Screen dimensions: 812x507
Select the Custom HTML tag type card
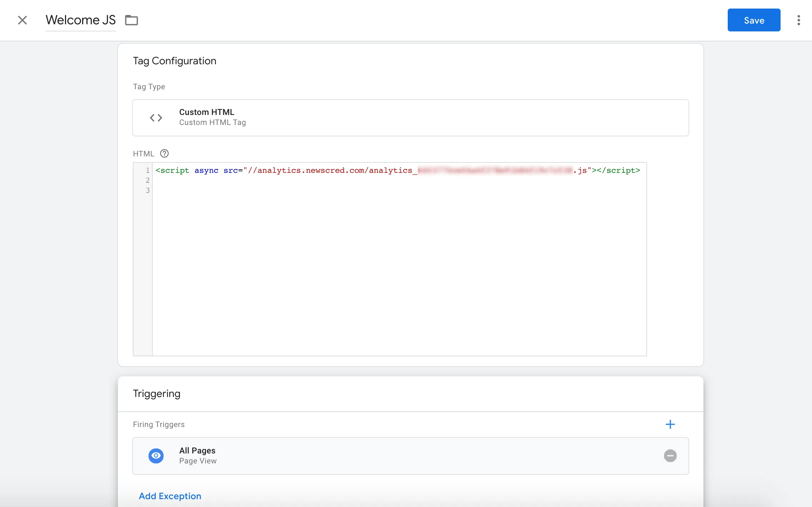pyautogui.click(x=410, y=118)
